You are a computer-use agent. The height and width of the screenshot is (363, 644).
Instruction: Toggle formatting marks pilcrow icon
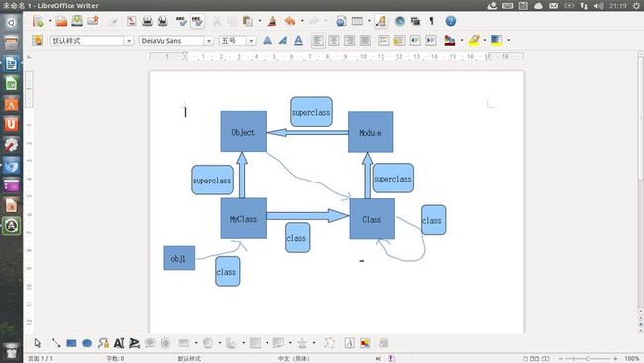432,21
